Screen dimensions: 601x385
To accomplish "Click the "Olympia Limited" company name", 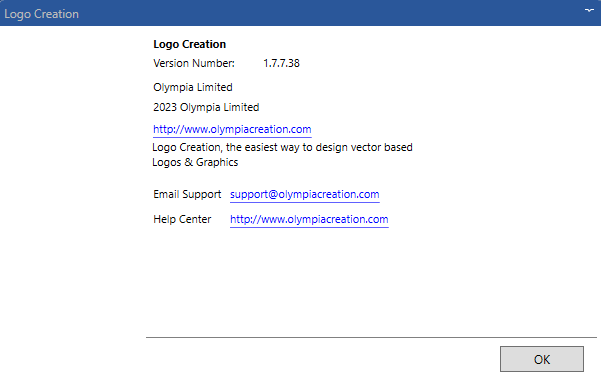I will 193,87.
